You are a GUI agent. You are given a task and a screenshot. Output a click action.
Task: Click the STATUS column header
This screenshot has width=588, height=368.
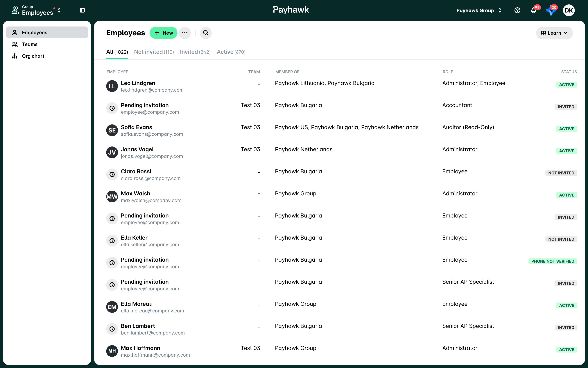[569, 72]
